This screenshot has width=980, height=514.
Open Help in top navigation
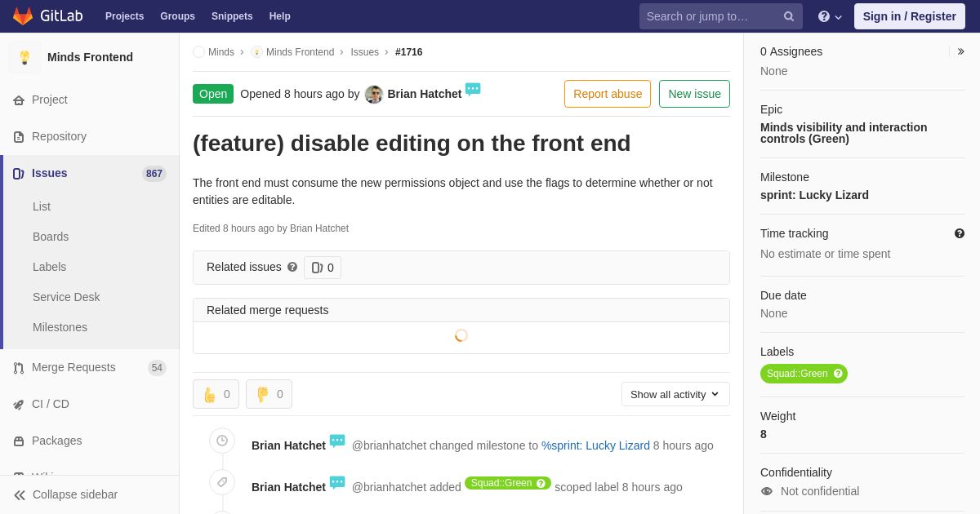click(x=280, y=16)
